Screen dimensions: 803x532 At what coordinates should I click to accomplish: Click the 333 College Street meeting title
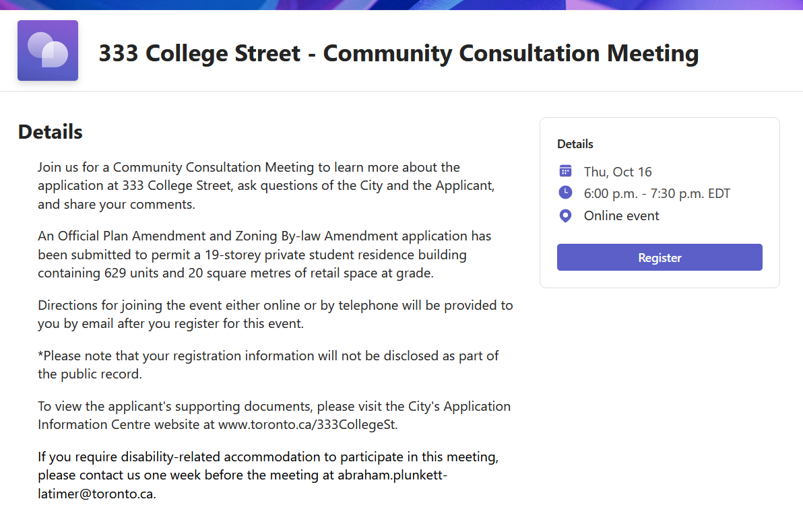[x=398, y=53]
